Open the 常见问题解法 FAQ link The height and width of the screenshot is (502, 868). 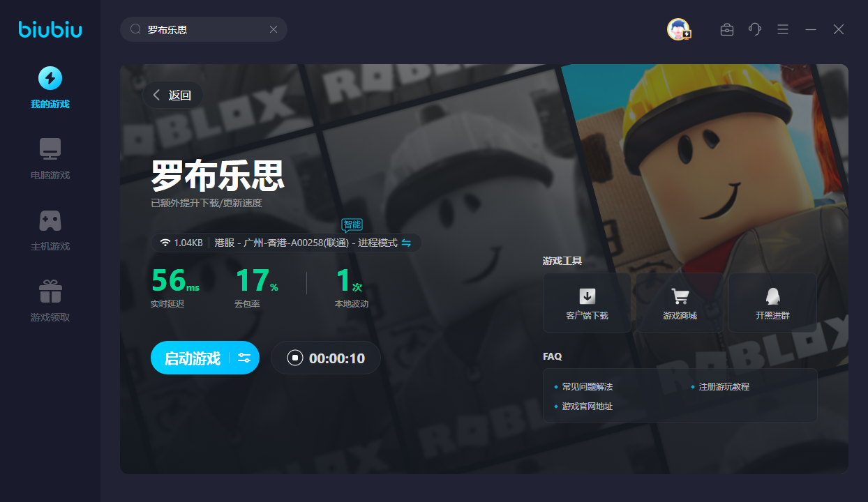(x=587, y=386)
